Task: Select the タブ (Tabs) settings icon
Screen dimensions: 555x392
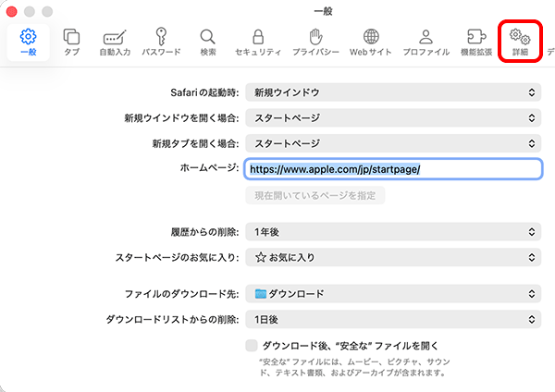Action: (71, 37)
